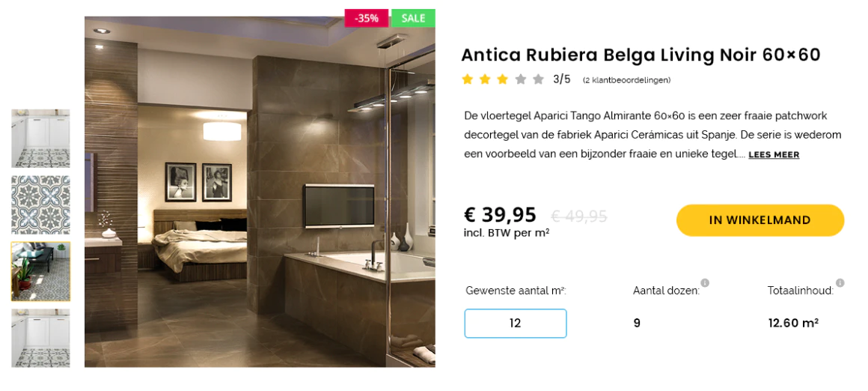The width and height of the screenshot is (868, 391).
Task: Select the first kitchen thumbnail image
Action: tap(40, 139)
